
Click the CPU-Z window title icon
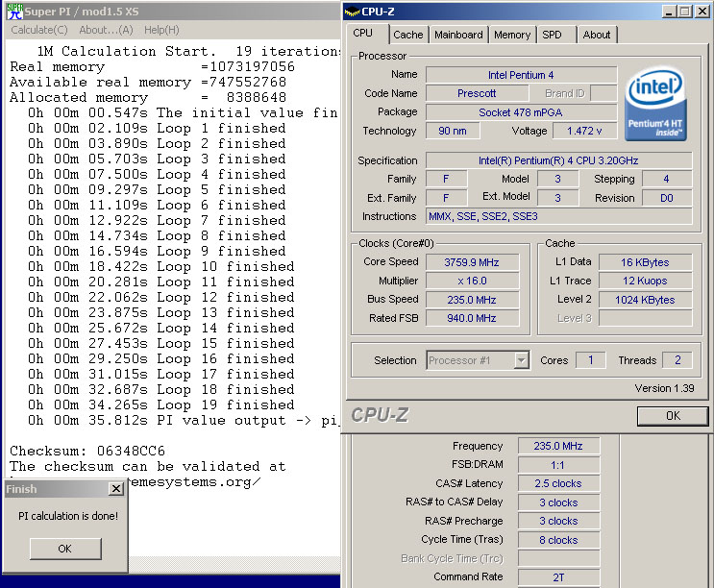(x=352, y=12)
